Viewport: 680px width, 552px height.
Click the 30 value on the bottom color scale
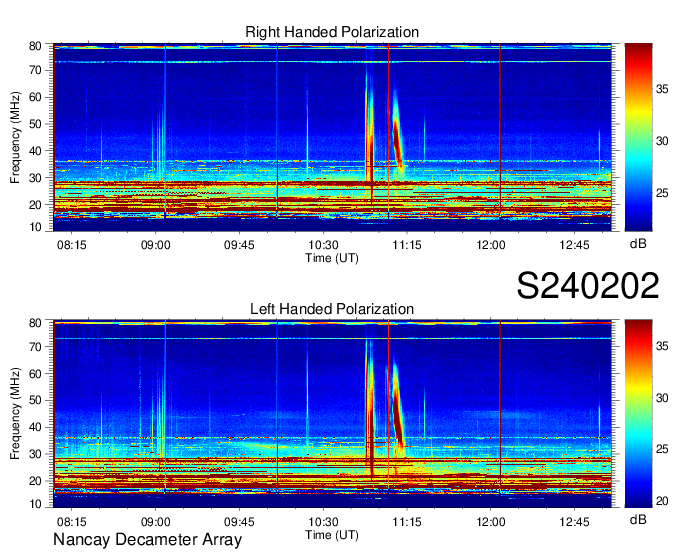(x=662, y=398)
